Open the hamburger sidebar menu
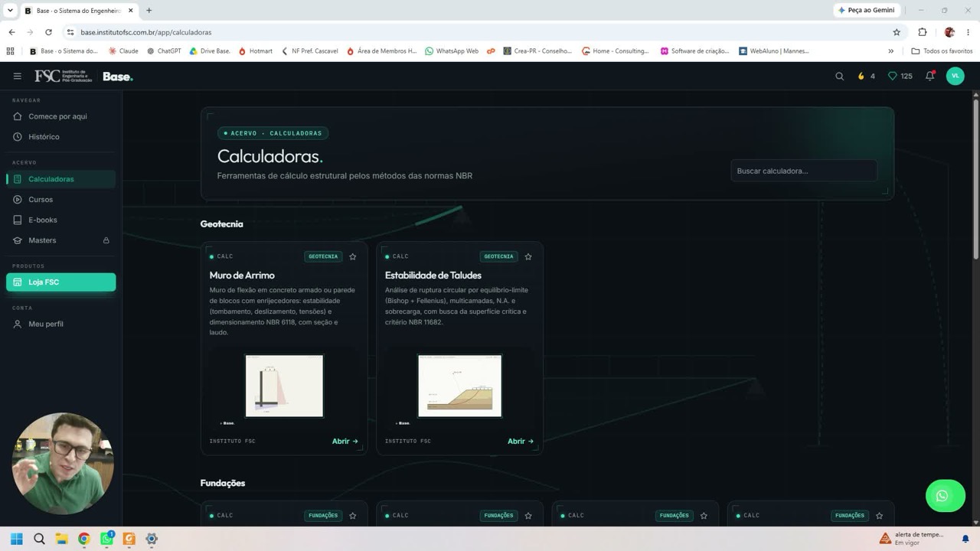This screenshot has height=551, width=980. (x=18, y=77)
